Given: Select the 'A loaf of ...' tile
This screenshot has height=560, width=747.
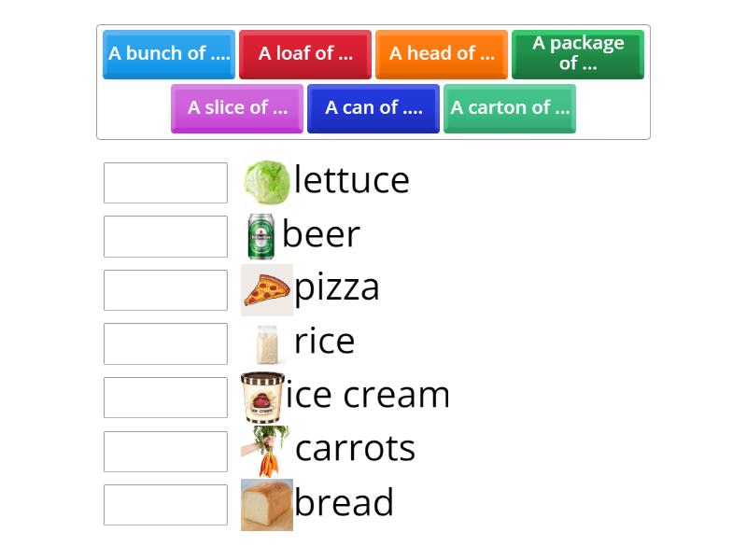Looking at the screenshot, I should pos(305,54).
